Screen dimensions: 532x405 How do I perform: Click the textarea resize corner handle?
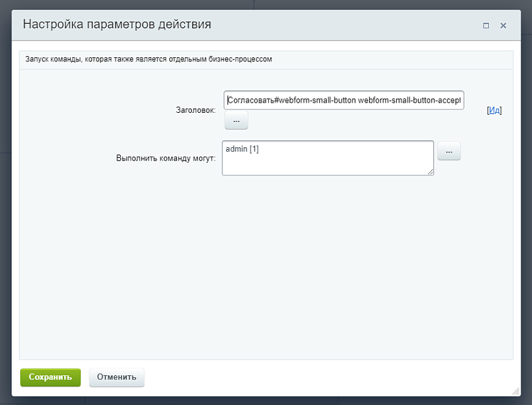(x=430, y=172)
